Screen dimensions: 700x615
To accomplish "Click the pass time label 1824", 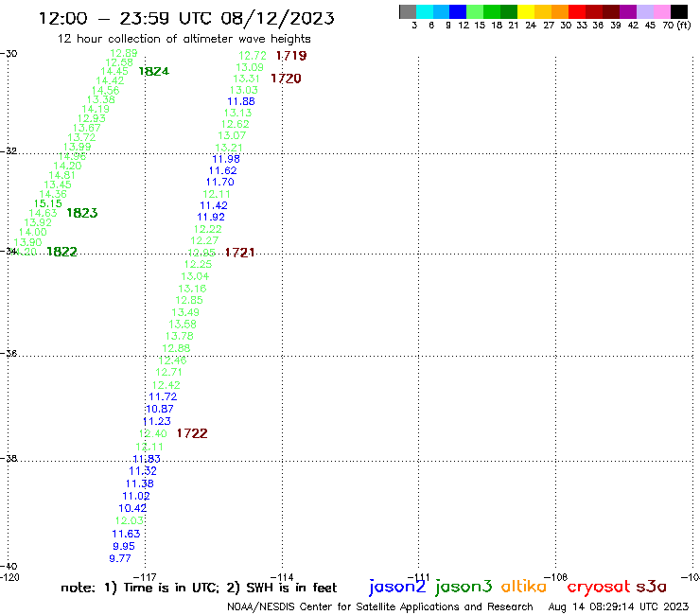I will click(153, 72).
